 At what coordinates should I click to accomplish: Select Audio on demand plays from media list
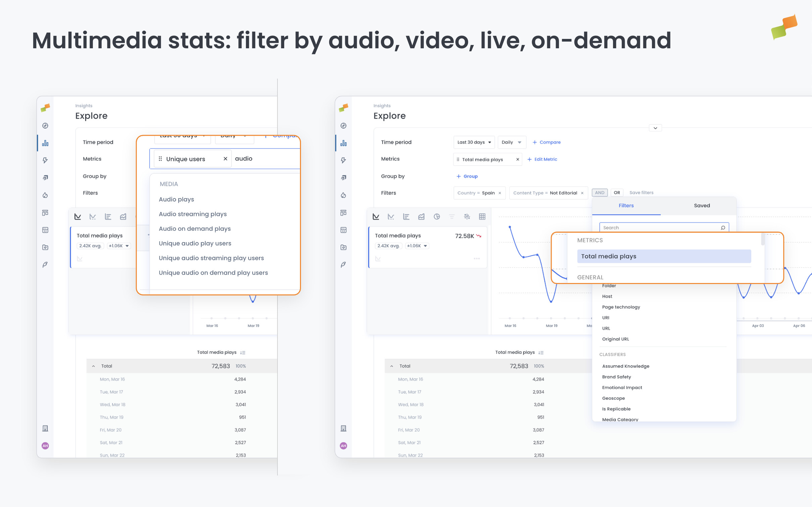(195, 228)
